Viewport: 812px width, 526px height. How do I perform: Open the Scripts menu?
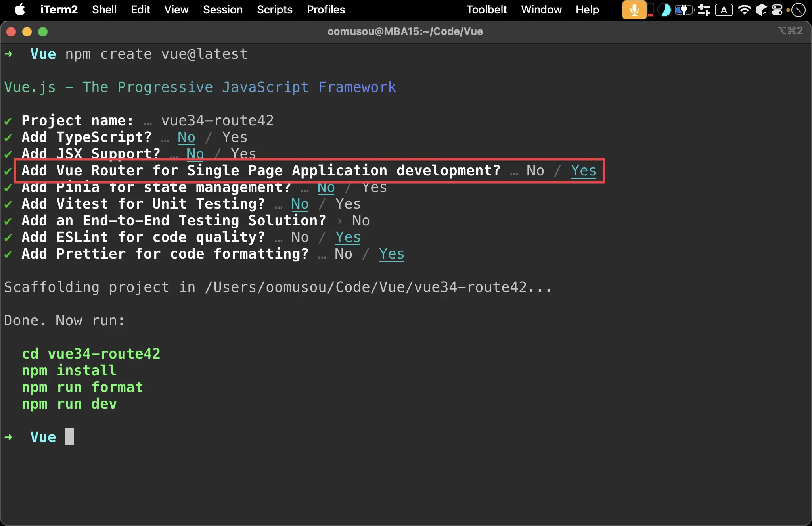[275, 10]
